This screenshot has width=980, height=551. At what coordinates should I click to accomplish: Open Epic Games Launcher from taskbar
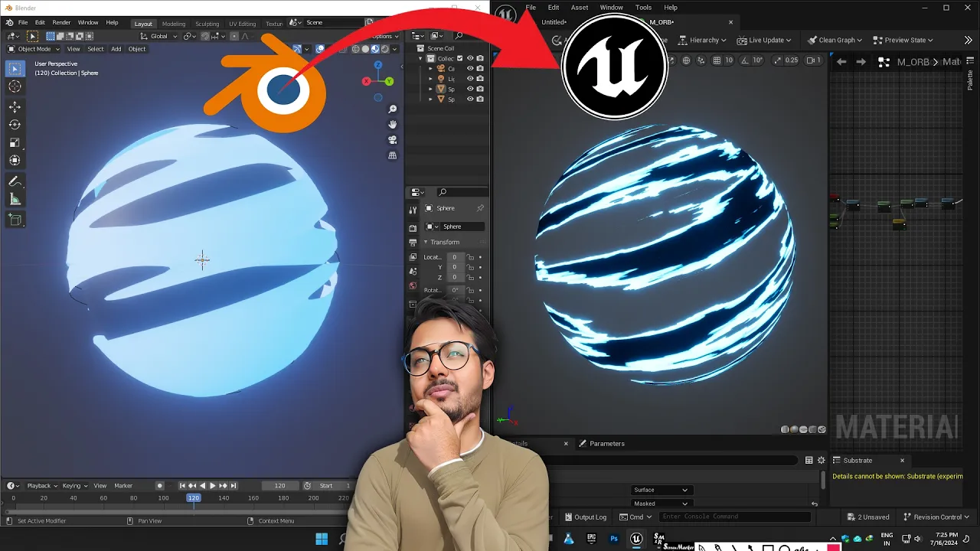[591, 539]
